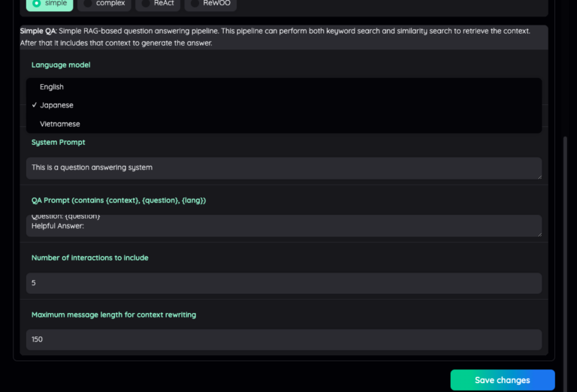Click the Number of interactions to include label
This screenshot has height=392, width=577.
(90, 258)
